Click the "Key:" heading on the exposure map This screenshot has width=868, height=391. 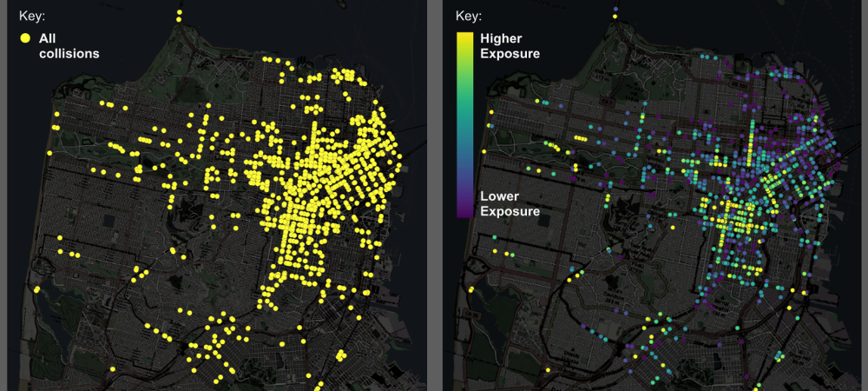pyautogui.click(x=469, y=16)
